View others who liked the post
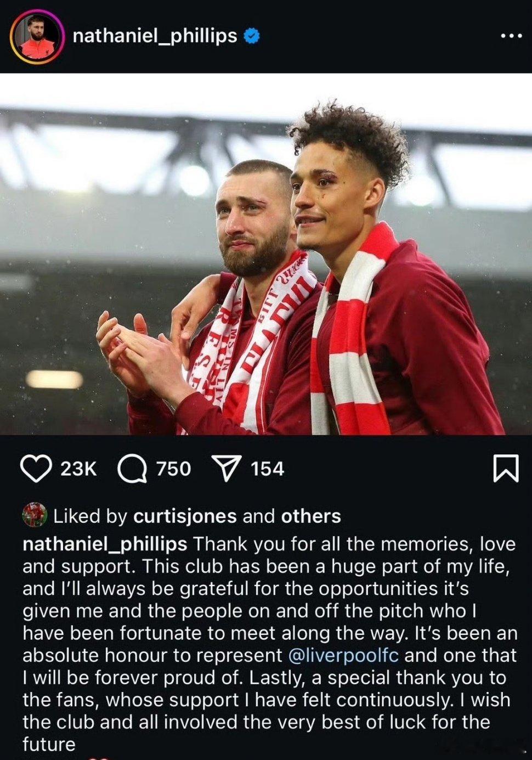532x760 pixels. (x=311, y=516)
